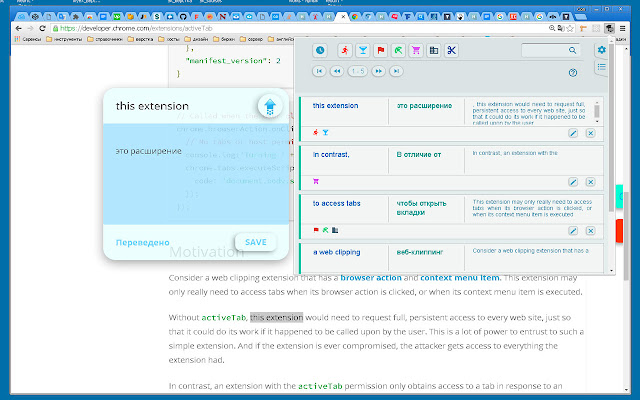Switch to the list view tab
This screenshot has width=640, height=400.
tap(601, 66)
